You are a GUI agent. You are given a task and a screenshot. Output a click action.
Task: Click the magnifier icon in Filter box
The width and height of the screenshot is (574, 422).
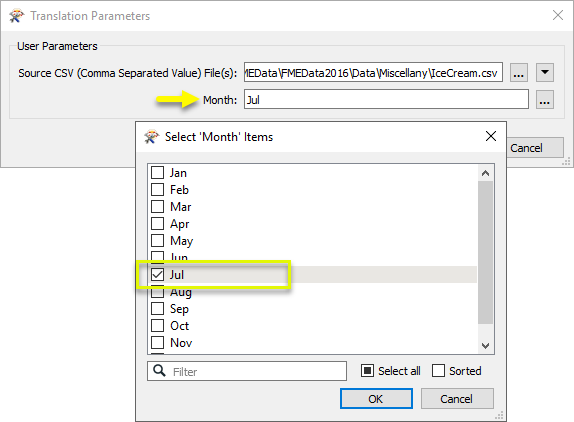click(159, 370)
